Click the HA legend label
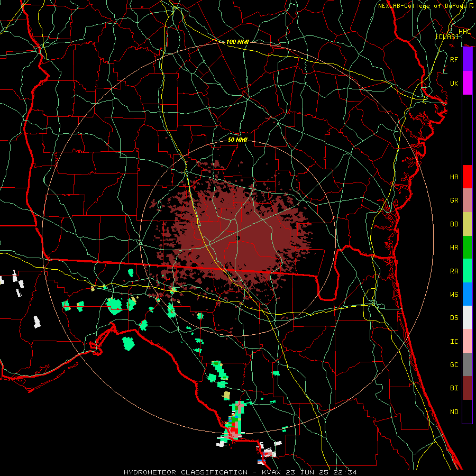Screen dimensions: 476x476 pyautogui.click(x=454, y=177)
